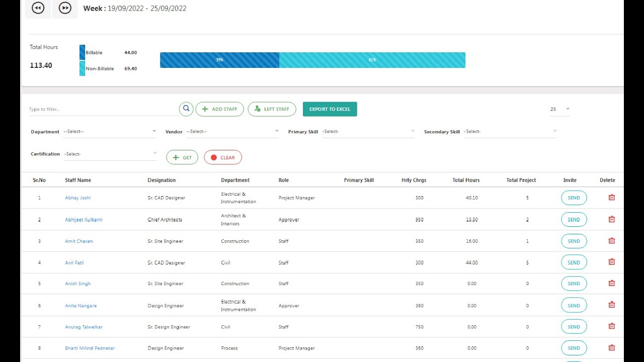Delete Anish Singh row with trash icon

[612, 283]
